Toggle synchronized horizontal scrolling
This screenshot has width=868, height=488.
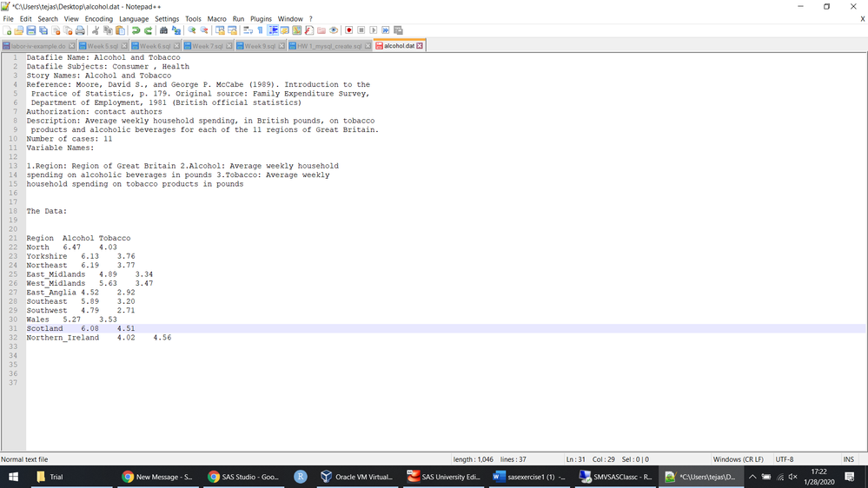tap(233, 30)
